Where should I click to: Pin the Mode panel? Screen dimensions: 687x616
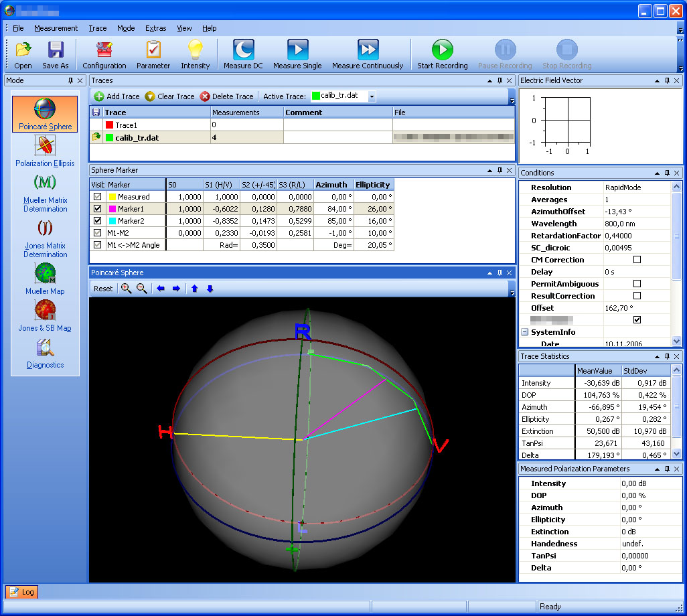(x=70, y=80)
